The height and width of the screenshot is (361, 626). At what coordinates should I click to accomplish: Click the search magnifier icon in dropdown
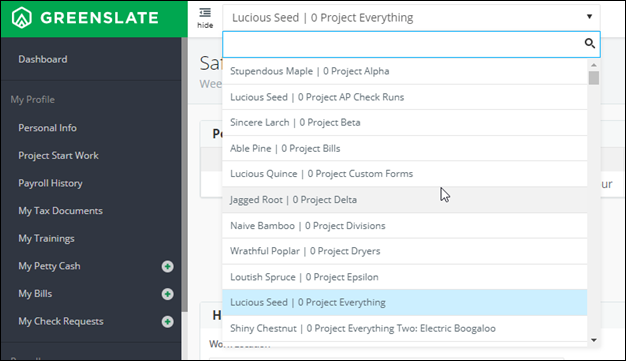click(589, 43)
